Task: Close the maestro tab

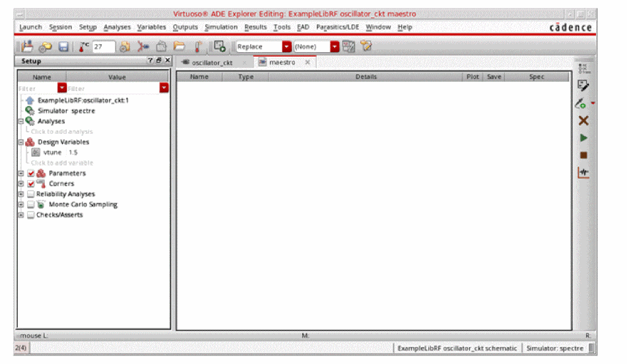Action: [308, 63]
